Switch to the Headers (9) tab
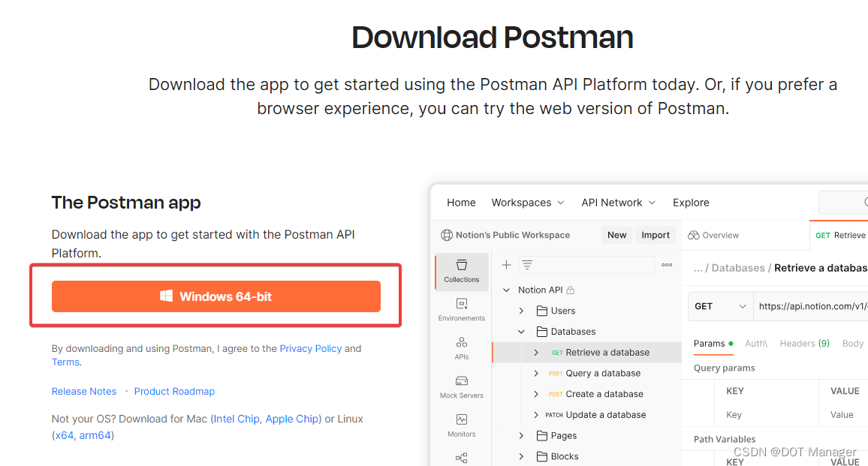The width and height of the screenshot is (868, 466). (x=804, y=344)
